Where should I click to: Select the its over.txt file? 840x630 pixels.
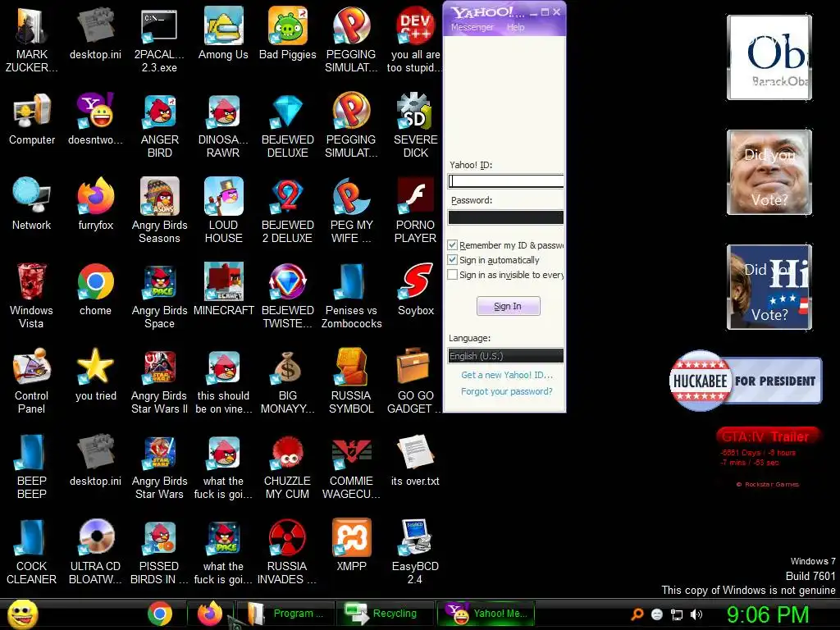416,459
